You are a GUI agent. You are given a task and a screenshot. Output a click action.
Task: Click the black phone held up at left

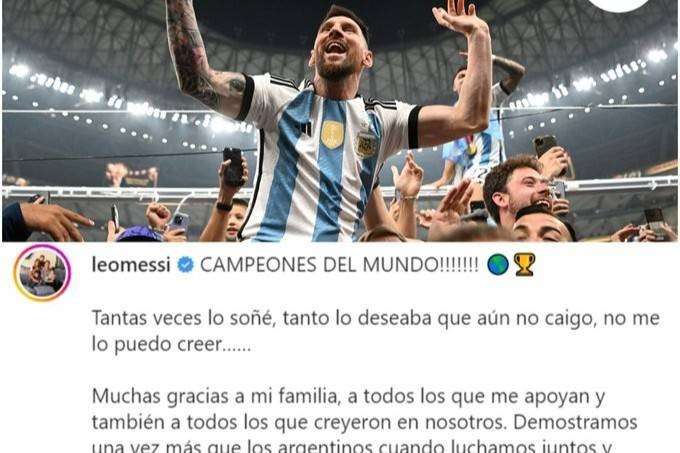tap(234, 167)
